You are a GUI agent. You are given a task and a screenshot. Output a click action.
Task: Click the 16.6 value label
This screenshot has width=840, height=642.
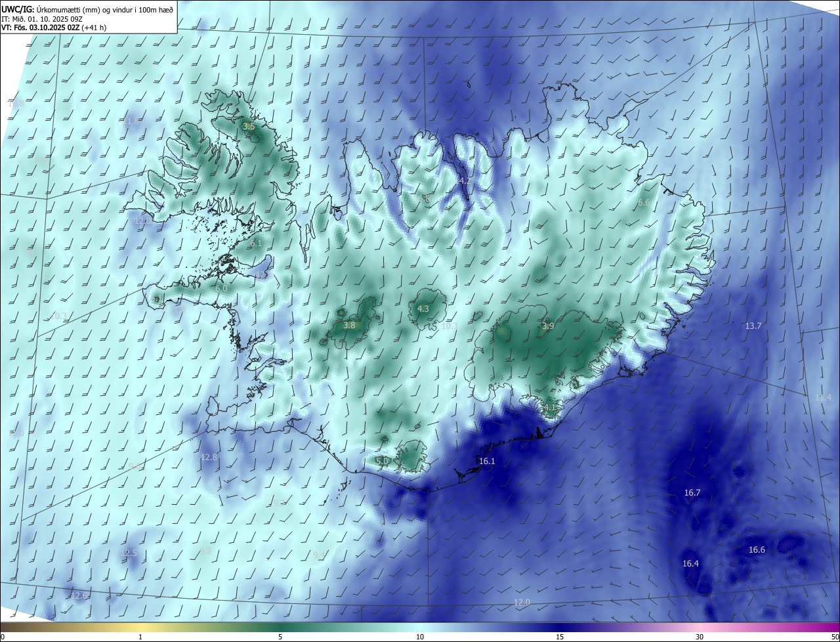757,549
